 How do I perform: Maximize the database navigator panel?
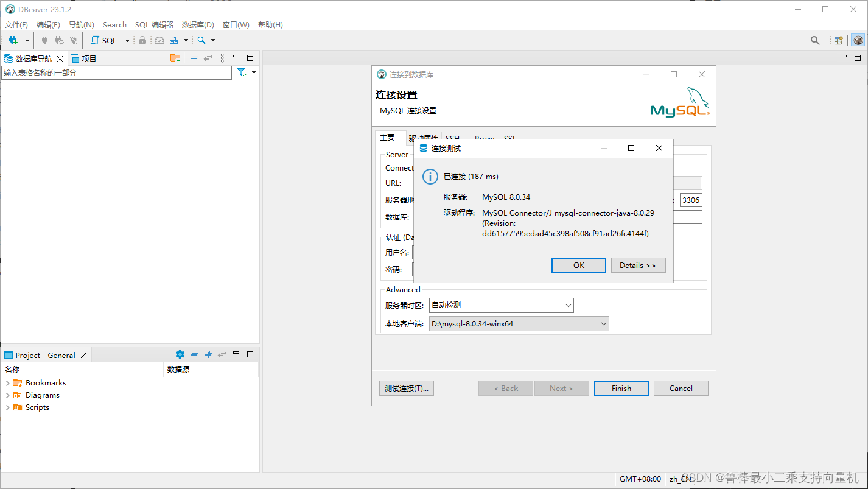tap(250, 58)
